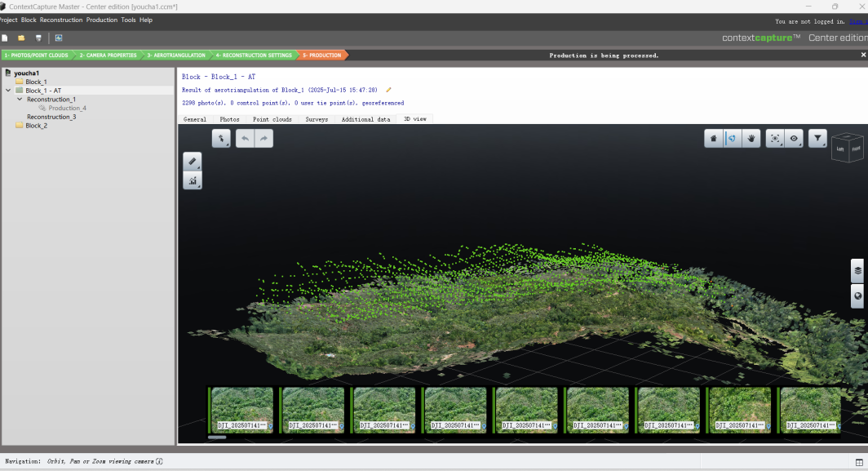Click the Front face of the view cube
The width and height of the screenshot is (868, 471).
point(856,149)
